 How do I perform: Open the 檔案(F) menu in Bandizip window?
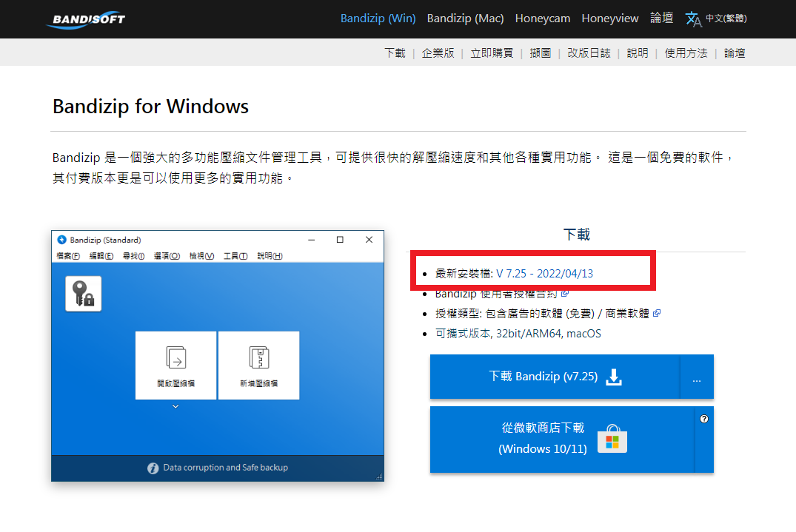pos(68,256)
